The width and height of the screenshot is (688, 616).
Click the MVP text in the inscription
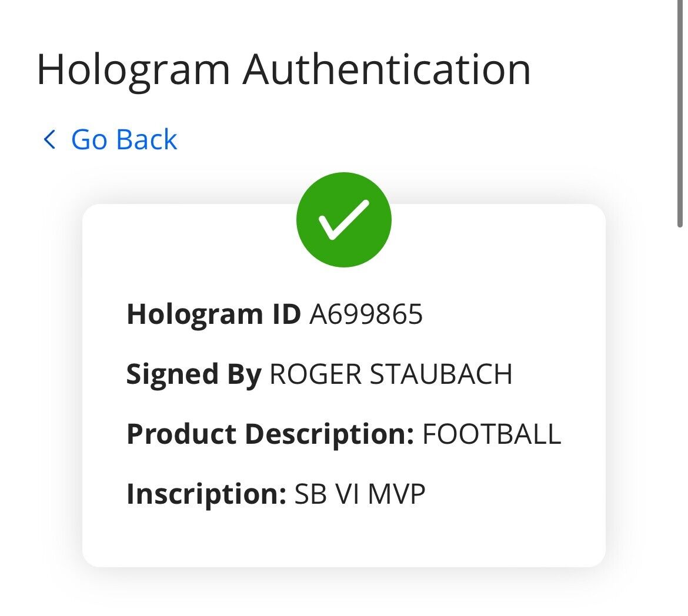tap(396, 494)
